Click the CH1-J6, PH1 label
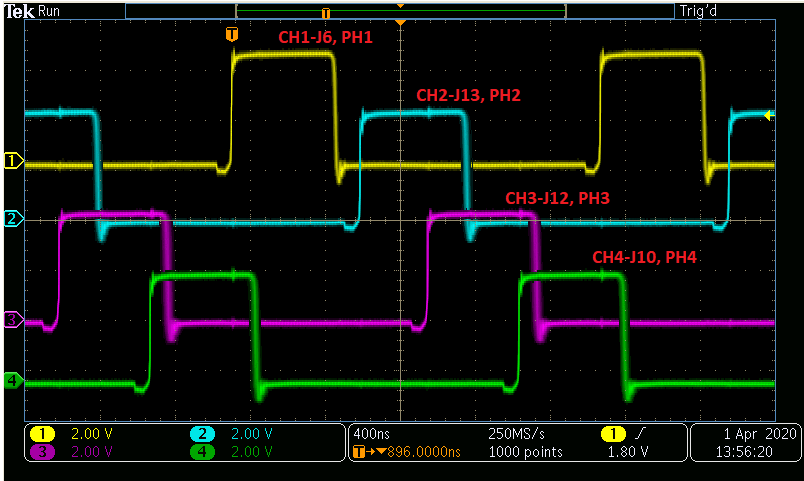804x481 pixels. coord(325,37)
